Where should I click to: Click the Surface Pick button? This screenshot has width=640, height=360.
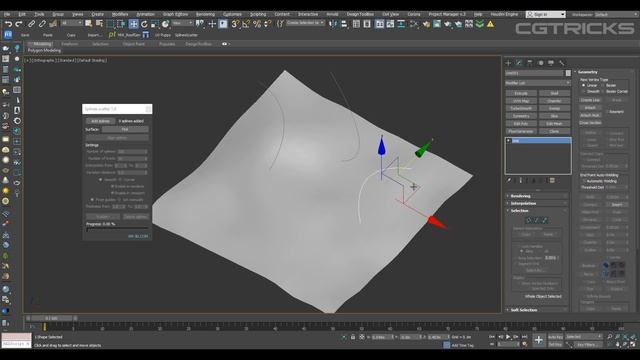pyautogui.click(x=125, y=129)
